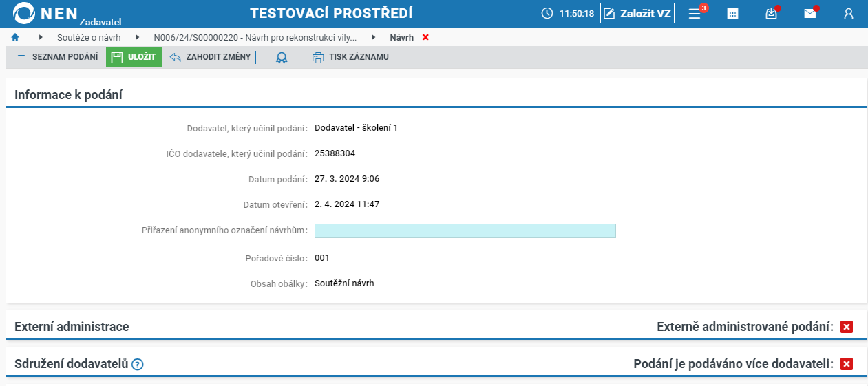
Task: Open N006/24/S00000220 breadcrumb item
Action: [255, 37]
